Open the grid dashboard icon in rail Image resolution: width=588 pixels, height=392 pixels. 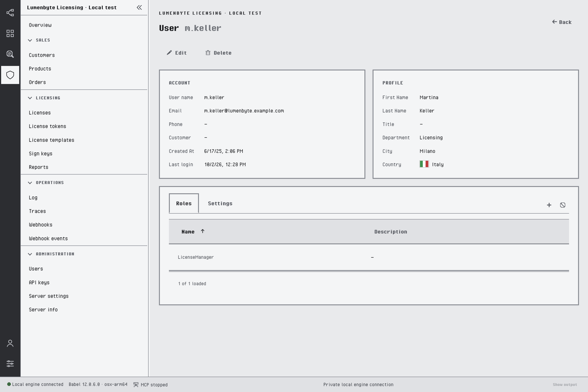(10, 33)
